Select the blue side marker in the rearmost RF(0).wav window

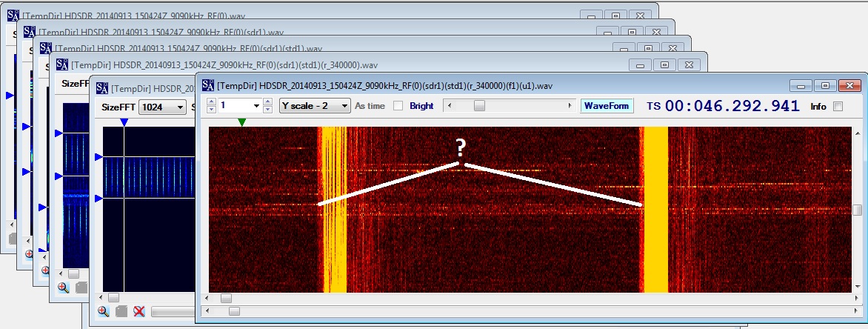point(10,96)
